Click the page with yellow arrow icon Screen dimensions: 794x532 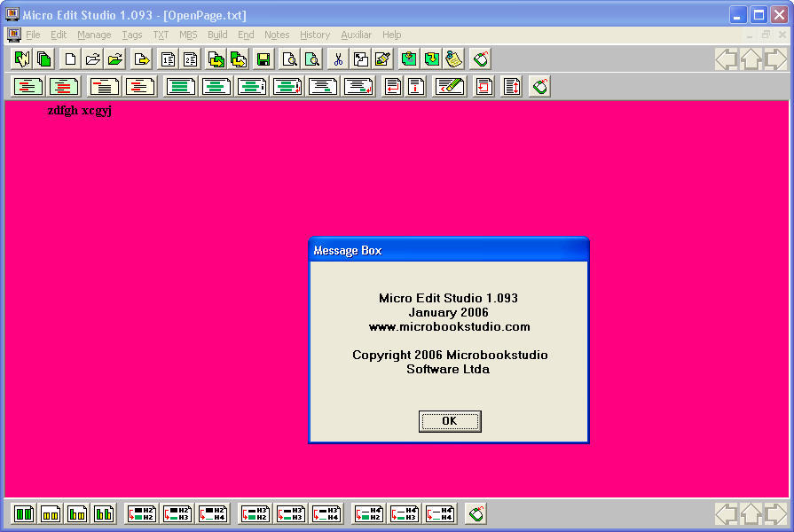click(x=141, y=59)
